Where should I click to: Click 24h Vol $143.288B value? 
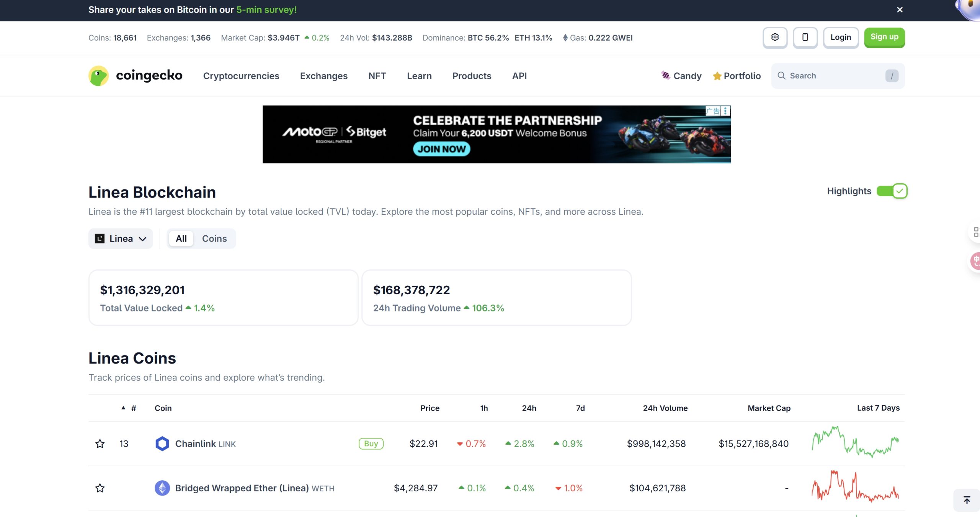coord(392,38)
